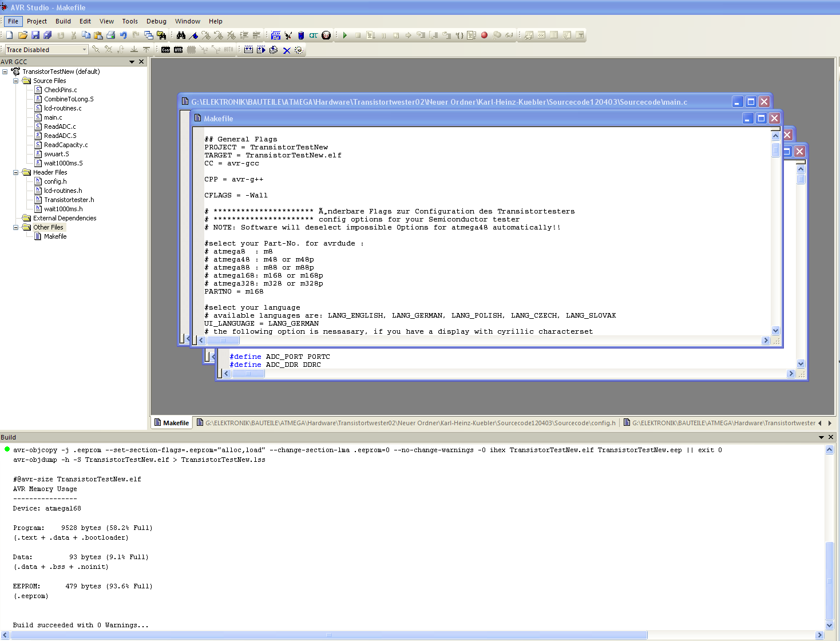The height and width of the screenshot is (641, 840).
Task: Close the Build output panel
Action: click(x=831, y=437)
